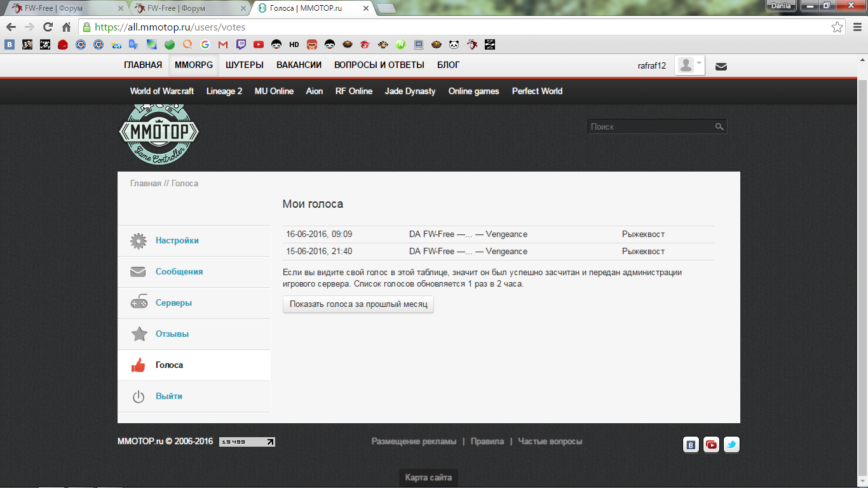Click the magnifier icon in search box
Viewport: 868px width, 488px height.
coord(719,127)
